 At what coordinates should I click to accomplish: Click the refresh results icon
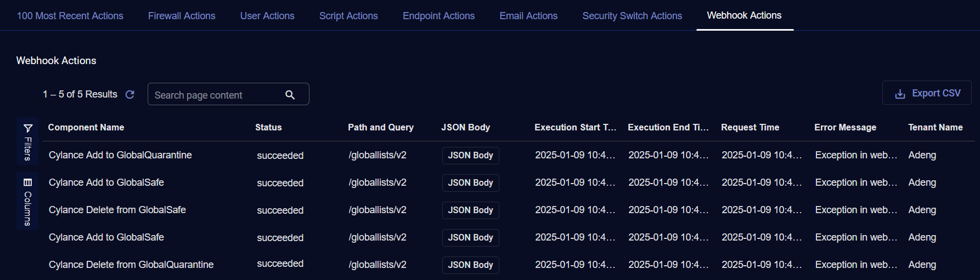130,94
